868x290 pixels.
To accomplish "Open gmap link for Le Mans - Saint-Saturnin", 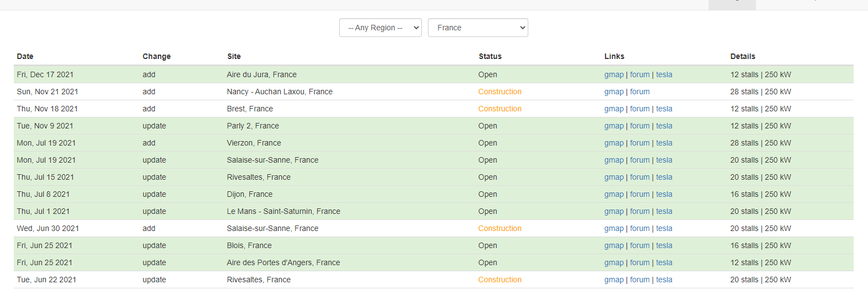I will coord(614,211).
